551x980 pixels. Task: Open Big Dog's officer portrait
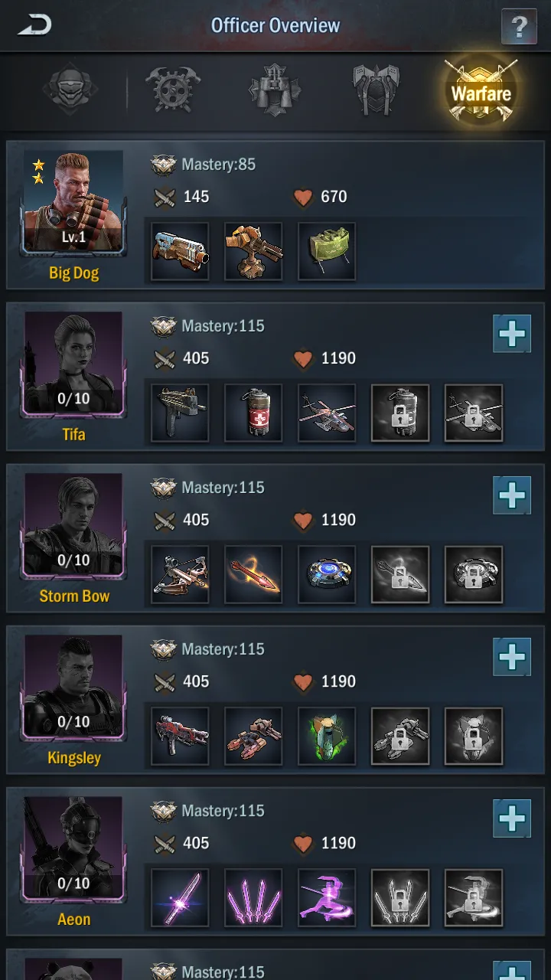coord(73,202)
